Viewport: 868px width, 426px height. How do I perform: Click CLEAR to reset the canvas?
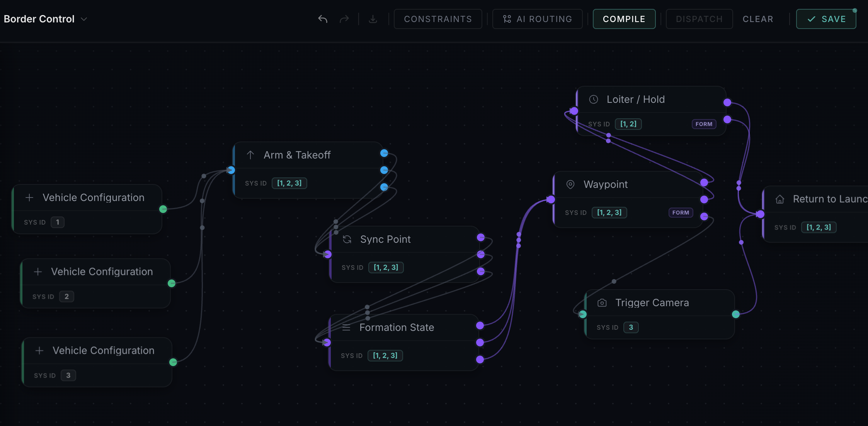tap(758, 19)
